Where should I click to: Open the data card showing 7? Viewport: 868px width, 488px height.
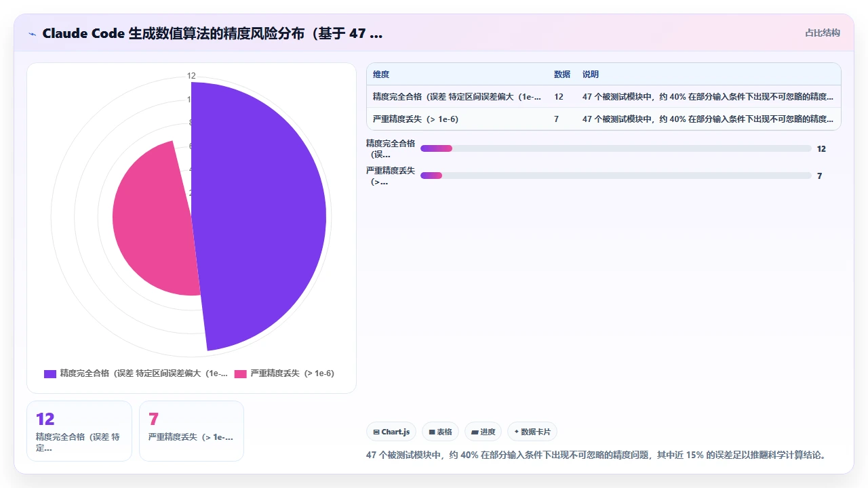[191, 431]
